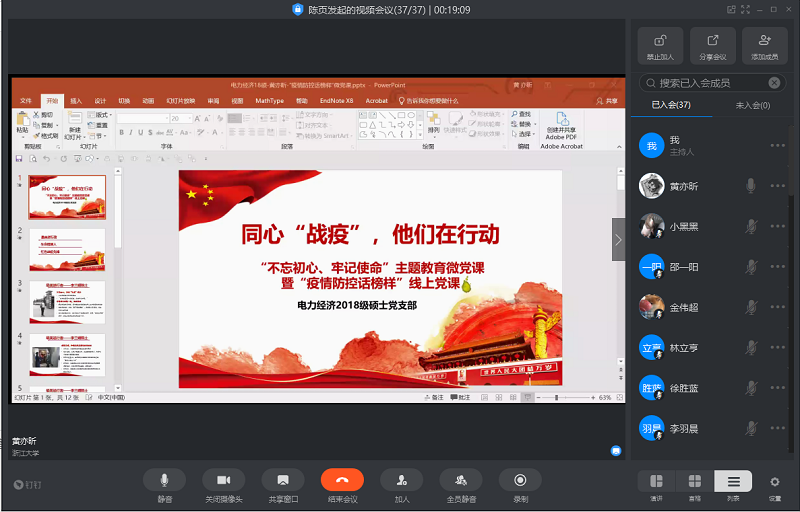Turn off camera via 关闭摄像头
The height and width of the screenshot is (512, 800).
click(x=223, y=480)
